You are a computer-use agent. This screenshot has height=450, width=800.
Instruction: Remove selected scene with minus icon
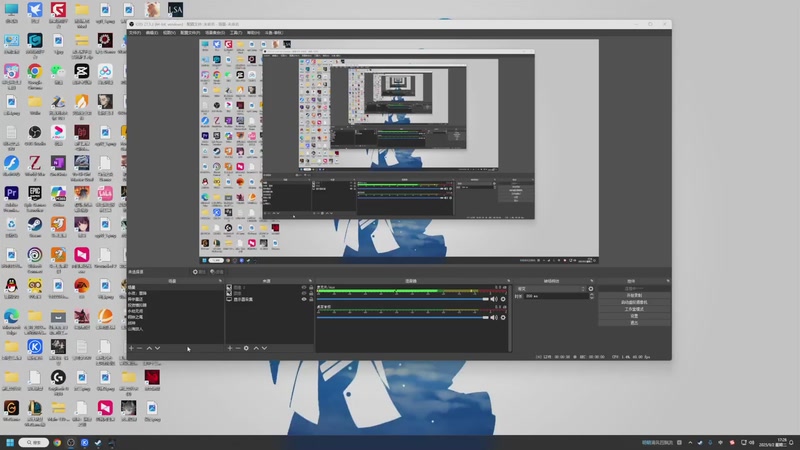(139, 348)
